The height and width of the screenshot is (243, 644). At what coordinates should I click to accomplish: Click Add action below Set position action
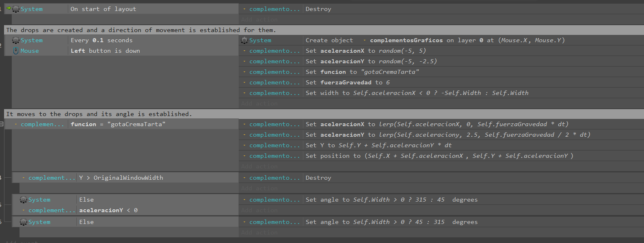(259, 166)
